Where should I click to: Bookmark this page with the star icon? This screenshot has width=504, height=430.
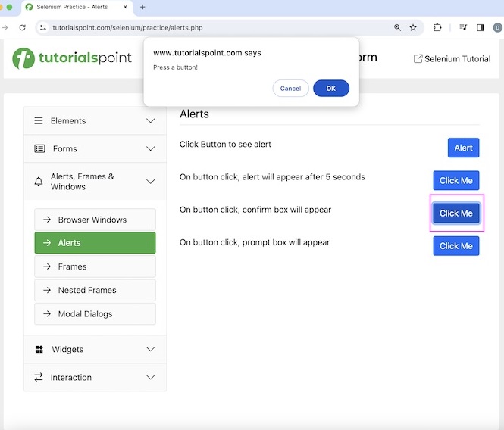pyautogui.click(x=413, y=27)
